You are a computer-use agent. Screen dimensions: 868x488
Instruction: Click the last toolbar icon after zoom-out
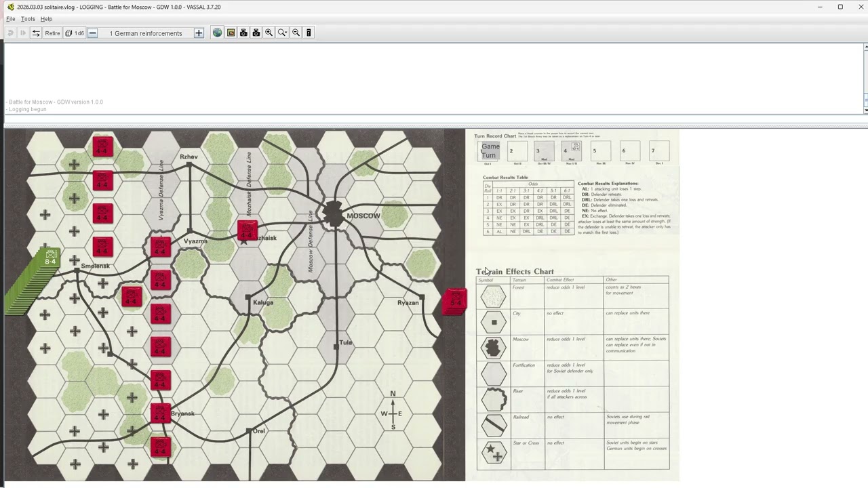[309, 33]
